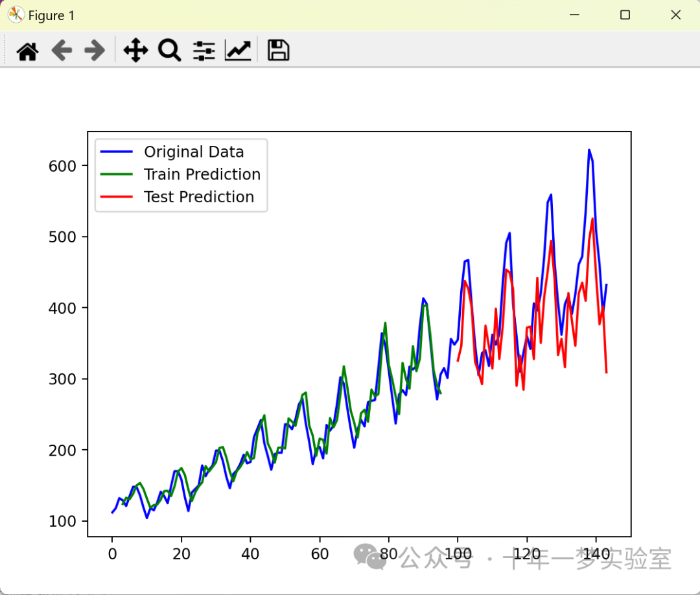This screenshot has width=700, height=595.
Task: Minimize the Figure 1 window
Action: tap(574, 15)
